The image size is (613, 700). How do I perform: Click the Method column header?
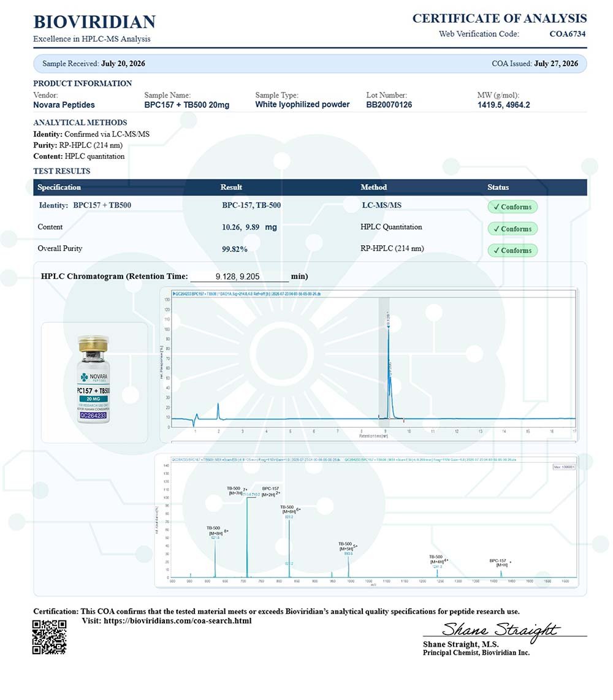(373, 187)
